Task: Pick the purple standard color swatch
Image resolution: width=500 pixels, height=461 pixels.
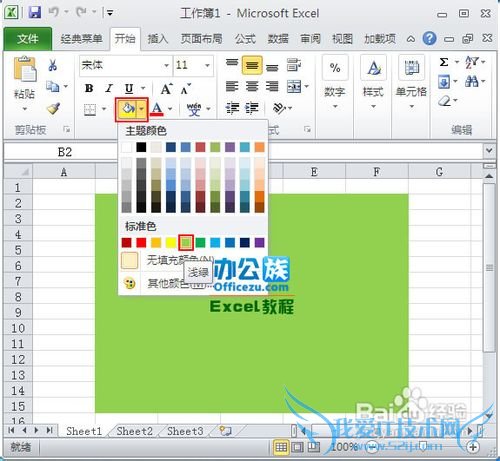Action: (259, 242)
